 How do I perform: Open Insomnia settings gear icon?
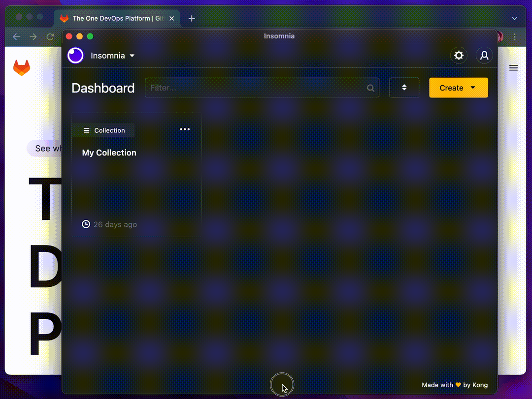coord(459,55)
